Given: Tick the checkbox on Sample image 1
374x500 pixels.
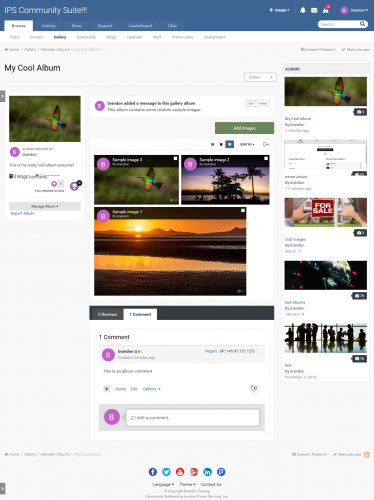Looking at the screenshot, I should point(243,211).
